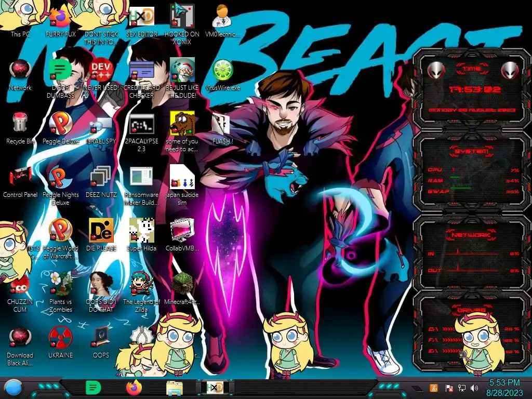Select the ISRAEL SPY shortcut

[101, 129]
